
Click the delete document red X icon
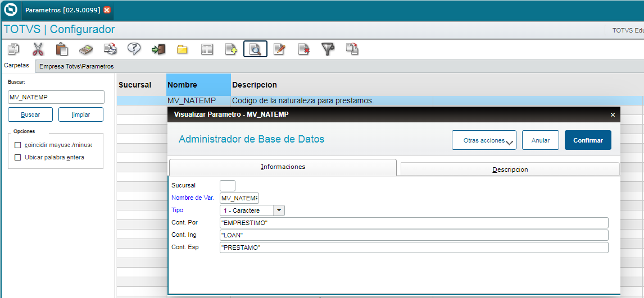click(x=303, y=49)
